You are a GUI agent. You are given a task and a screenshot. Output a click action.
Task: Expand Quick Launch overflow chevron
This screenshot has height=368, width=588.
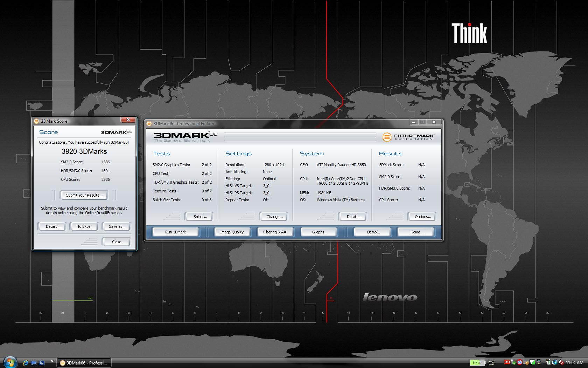(x=52, y=361)
